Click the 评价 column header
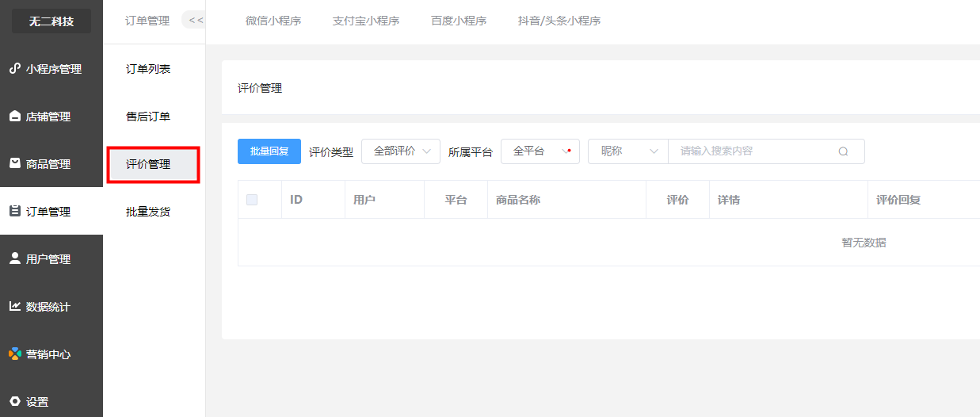This screenshot has width=980, height=417. tap(678, 200)
